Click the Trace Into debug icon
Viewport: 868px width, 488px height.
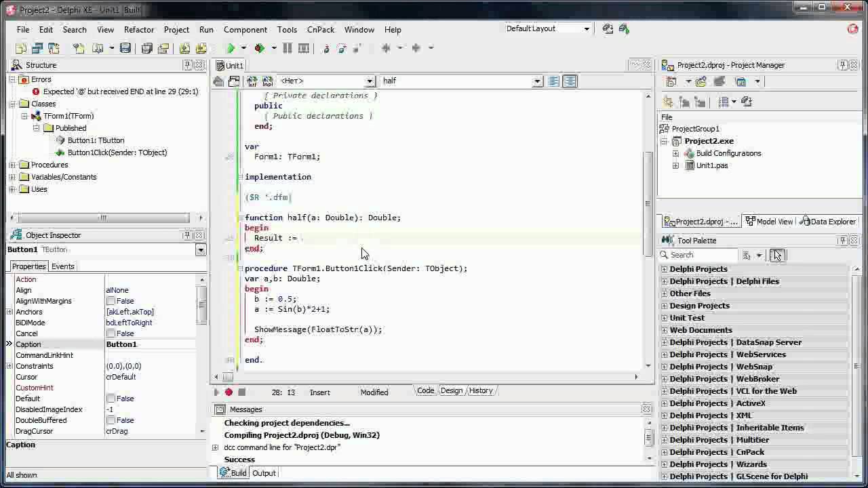pyautogui.click(x=326, y=48)
